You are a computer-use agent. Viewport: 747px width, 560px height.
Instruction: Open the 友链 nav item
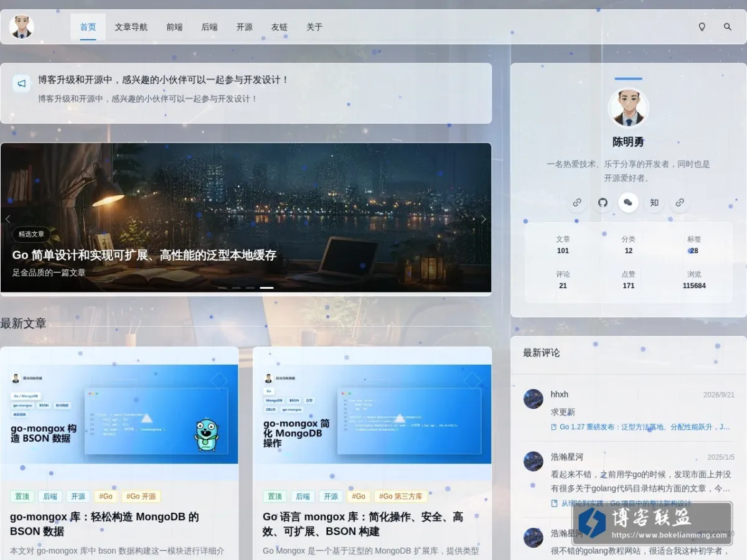click(279, 27)
